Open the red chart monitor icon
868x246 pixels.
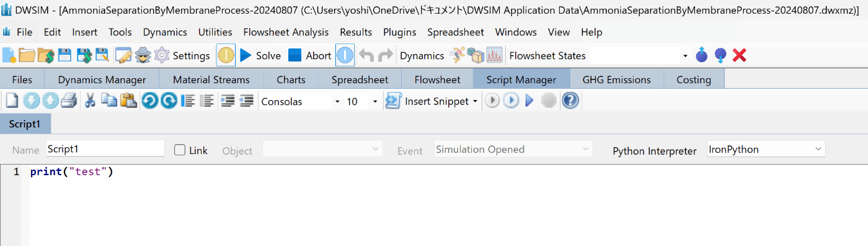pos(494,56)
